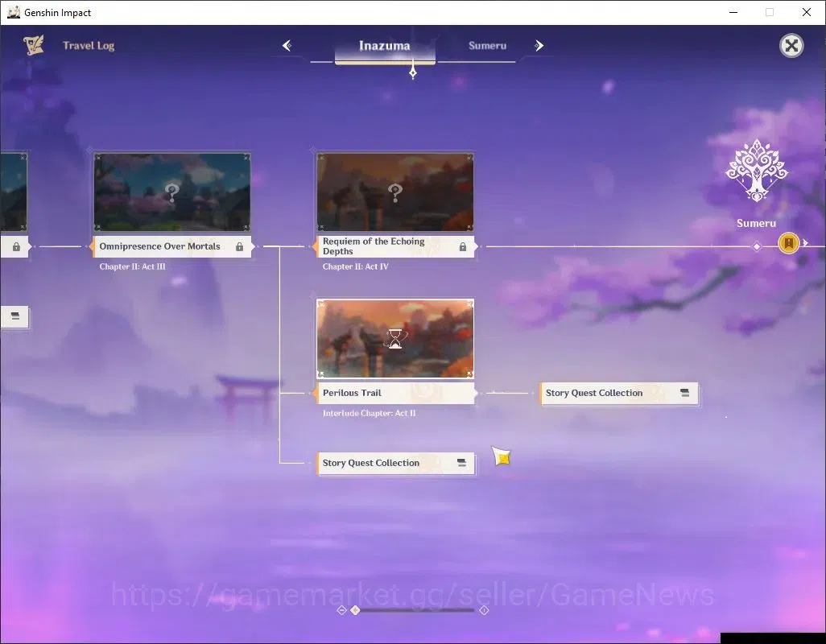Screen dimensions: 826x644
Task: Click the scrollbar handle at bottom
Action: [356, 609]
